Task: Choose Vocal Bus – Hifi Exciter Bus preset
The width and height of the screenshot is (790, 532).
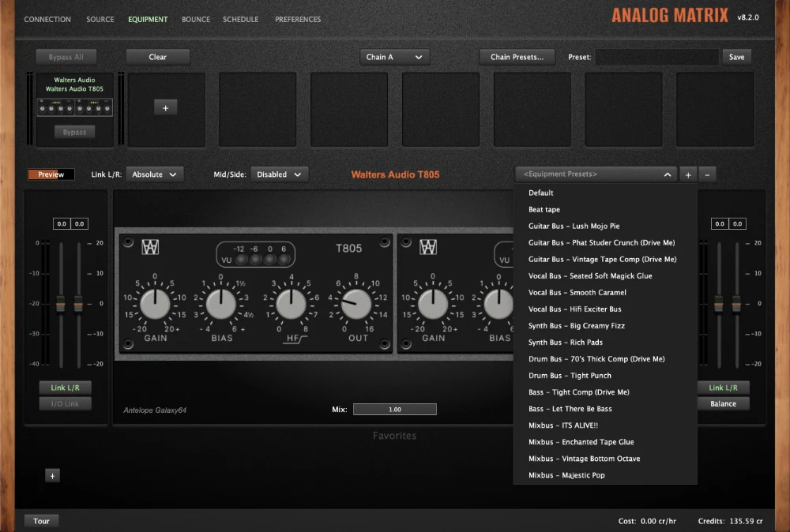Action: coord(605,309)
